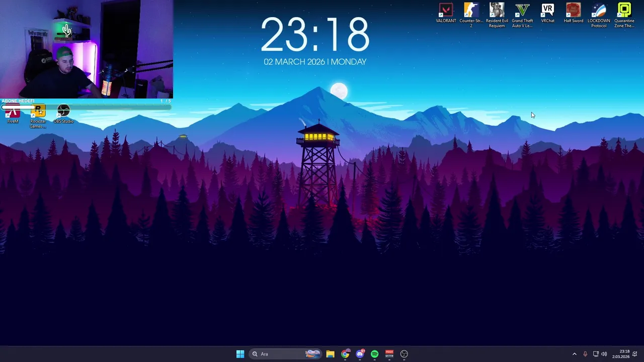Select the Resident Evil Requiem shortcut
Screen dimensions: 644x362
pos(497,15)
